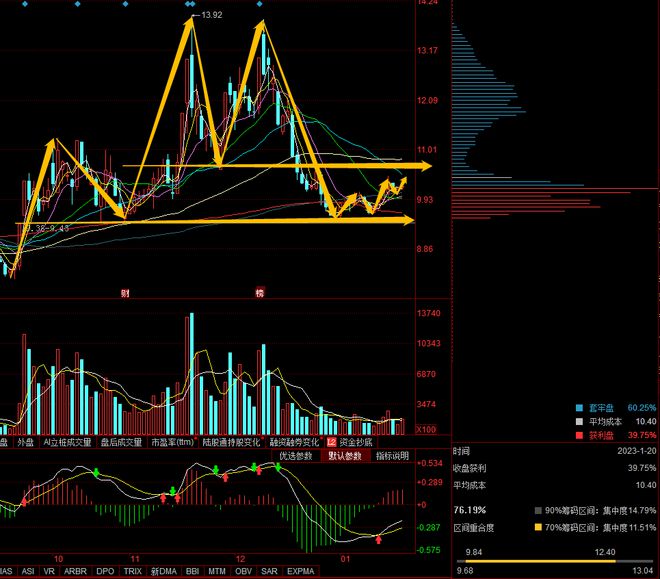Click the month 12 on time axis
Image resolution: width=660 pixels, height=579 pixels.
[x=240, y=559]
